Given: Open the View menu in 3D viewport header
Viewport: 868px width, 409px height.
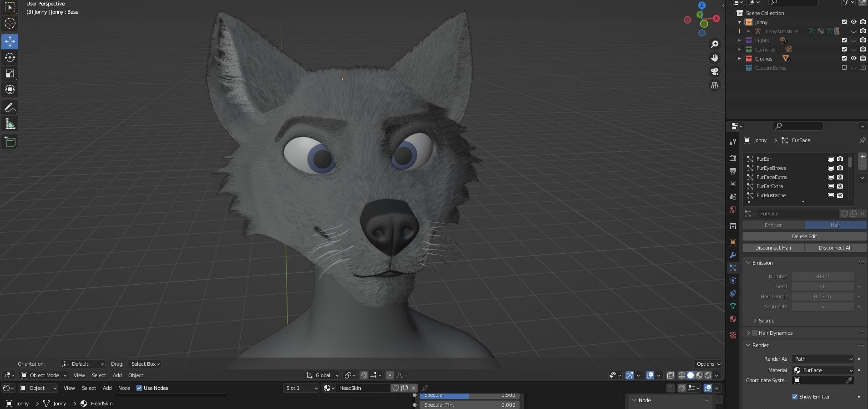Looking at the screenshot, I should pos(79,375).
